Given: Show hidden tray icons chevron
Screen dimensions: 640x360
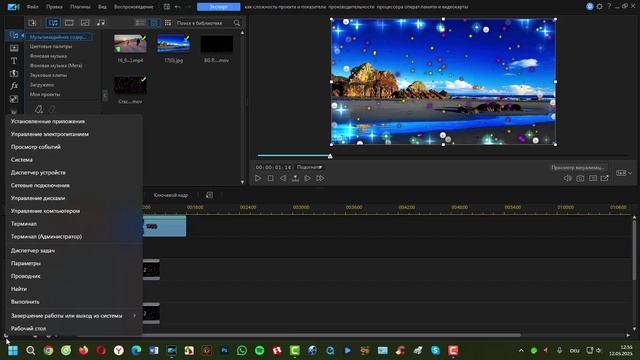Looking at the screenshot, I should [x=521, y=351].
